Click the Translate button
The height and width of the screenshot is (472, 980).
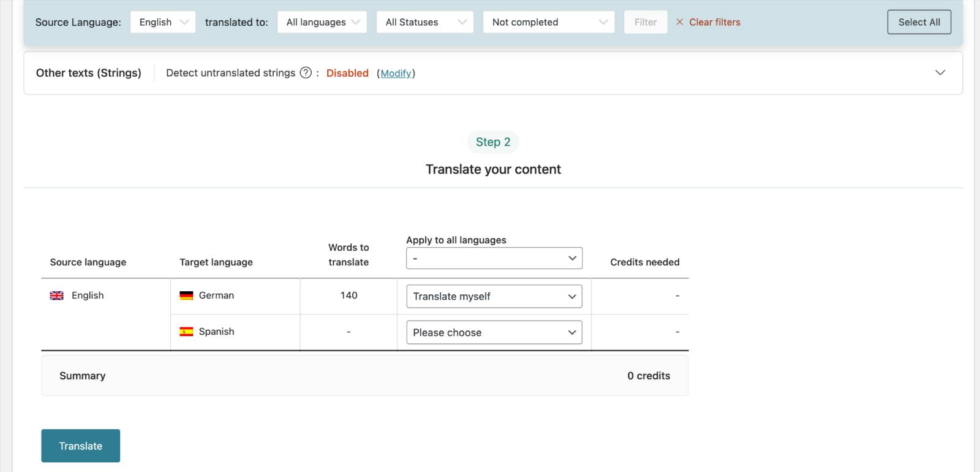pos(81,446)
